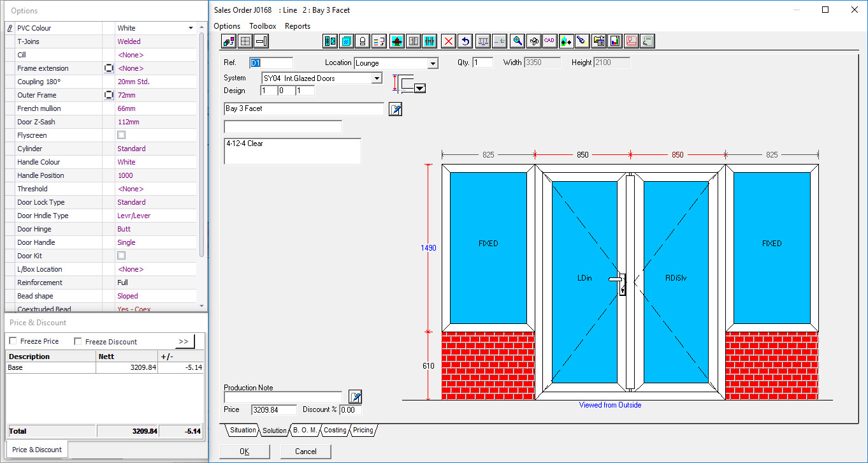Open the Bay 3 Facet description editor icon
Image resolution: width=868 pixels, height=463 pixels.
coord(395,109)
